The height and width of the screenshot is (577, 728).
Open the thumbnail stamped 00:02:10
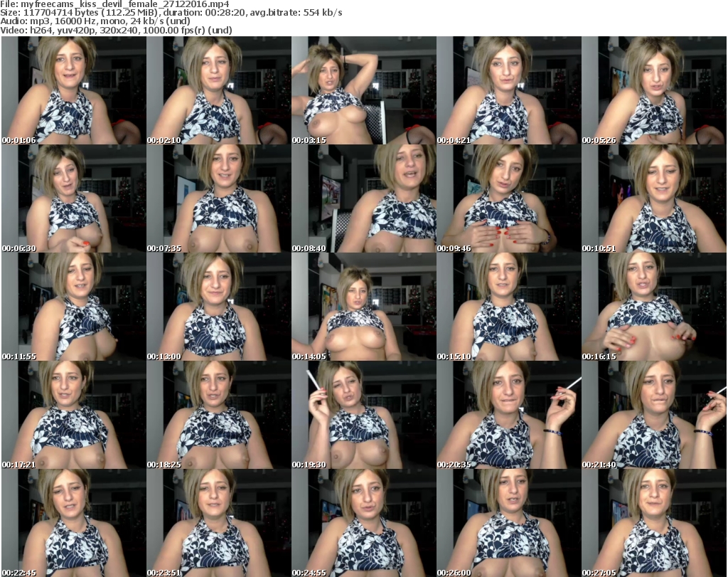[x=219, y=90]
